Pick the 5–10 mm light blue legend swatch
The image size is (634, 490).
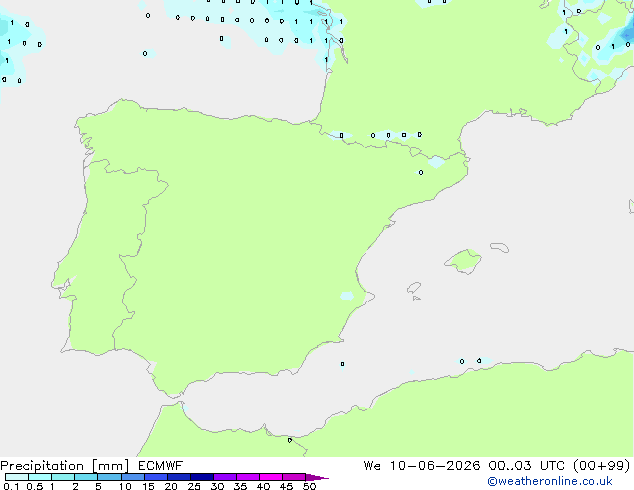[109, 477]
